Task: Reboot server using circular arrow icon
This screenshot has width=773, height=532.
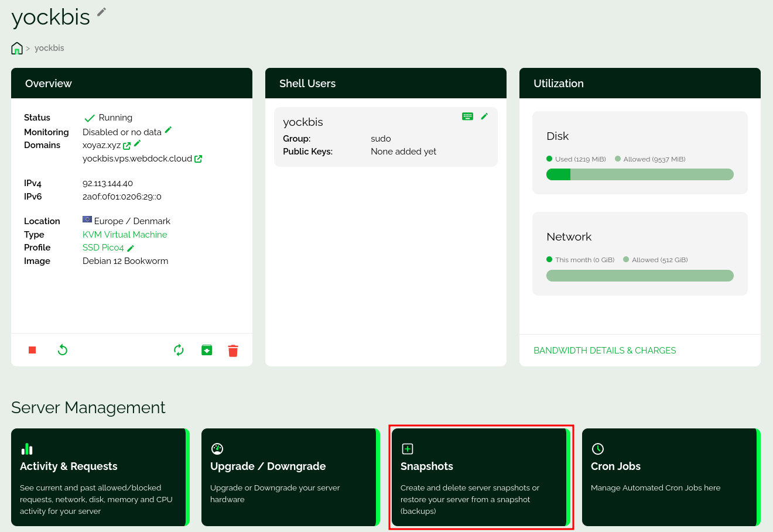Action: coord(63,350)
